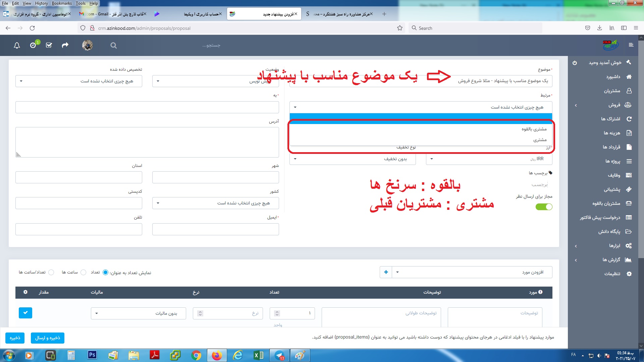Open Google Chrome from the taskbar
Image resolution: width=644 pixels, height=362 pixels.
point(196,355)
